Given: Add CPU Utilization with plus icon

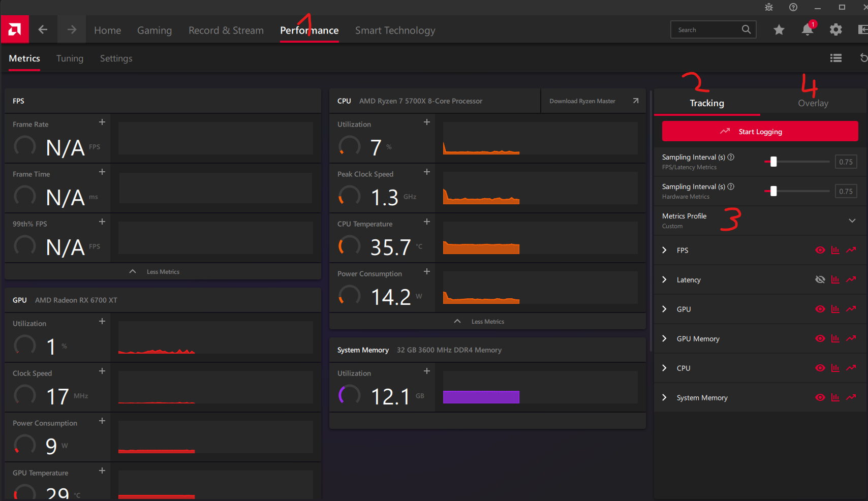Looking at the screenshot, I should click(427, 122).
